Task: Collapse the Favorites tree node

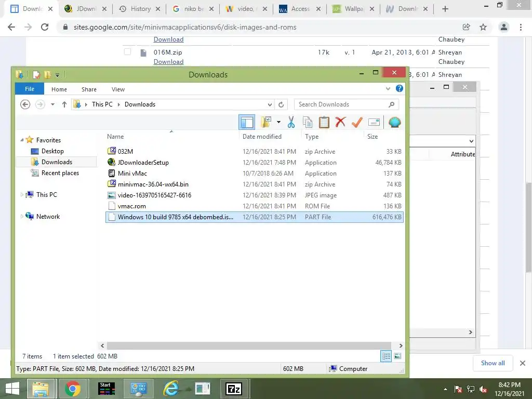Action: (x=22, y=140)
